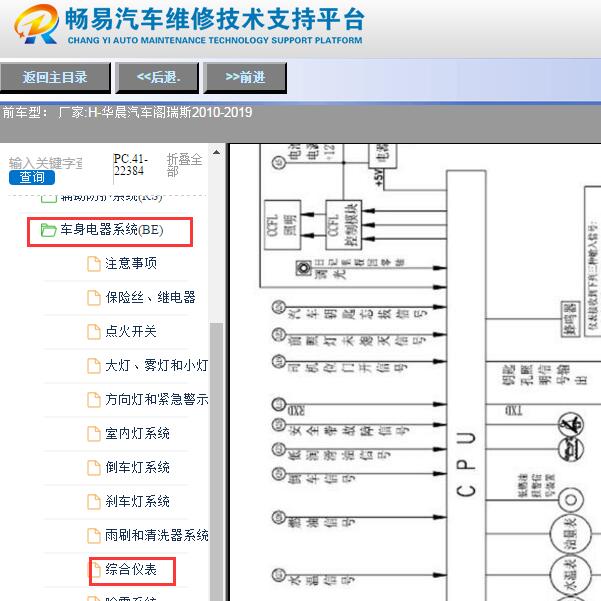Click the green folder icon of 车身电器系统(BE)
The width and height of the screenshot is (601, 601).
(x=48, y=230)
